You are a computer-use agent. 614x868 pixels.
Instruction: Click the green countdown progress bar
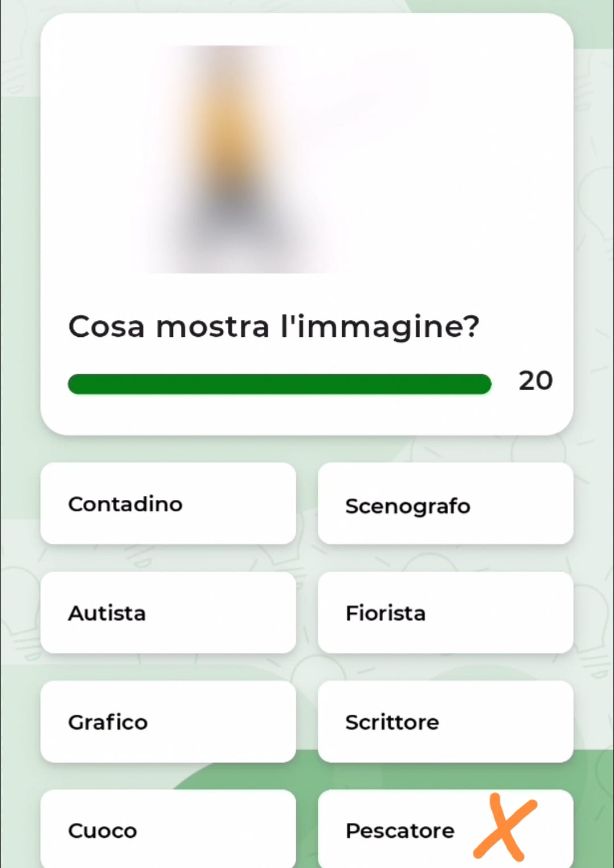[x=279, y=384]
